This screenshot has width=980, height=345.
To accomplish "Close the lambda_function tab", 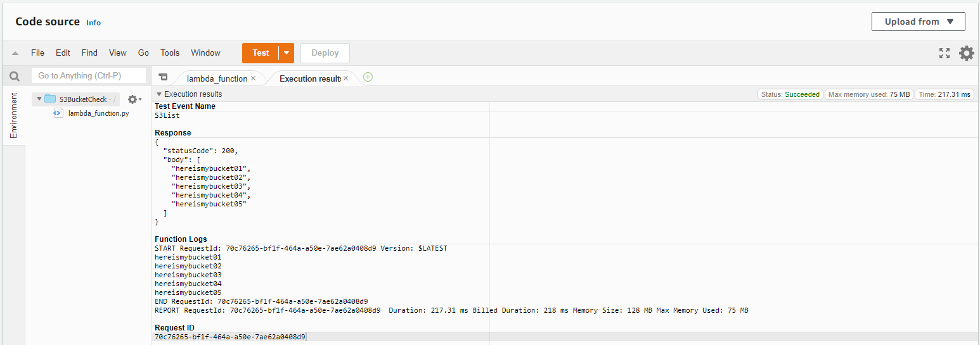I will 254,78.
